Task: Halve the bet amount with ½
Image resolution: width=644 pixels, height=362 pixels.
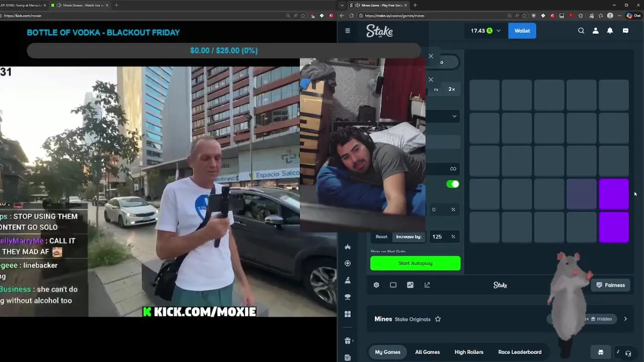Action: click(x=436, y=89)
